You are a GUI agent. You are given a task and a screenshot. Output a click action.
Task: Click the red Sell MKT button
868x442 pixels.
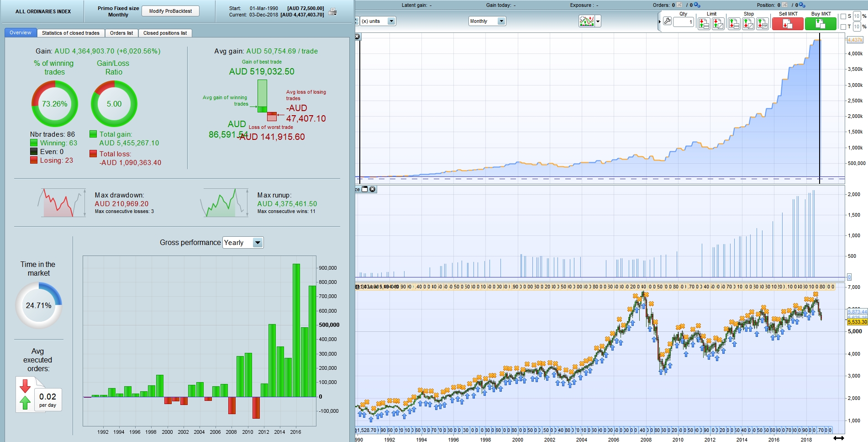click(x=788, y=24)
